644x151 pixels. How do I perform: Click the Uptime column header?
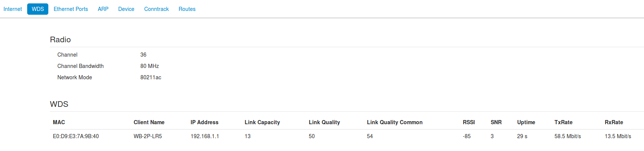526,122
